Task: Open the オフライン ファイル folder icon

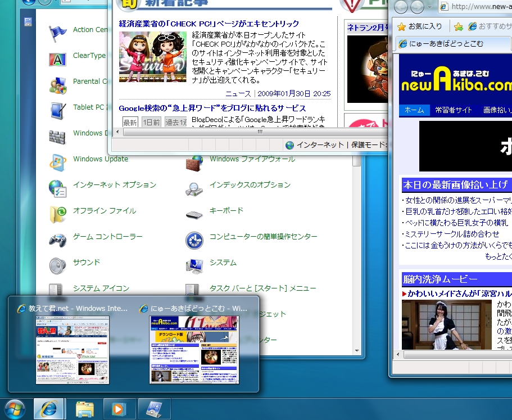Action: coord(58,215)
